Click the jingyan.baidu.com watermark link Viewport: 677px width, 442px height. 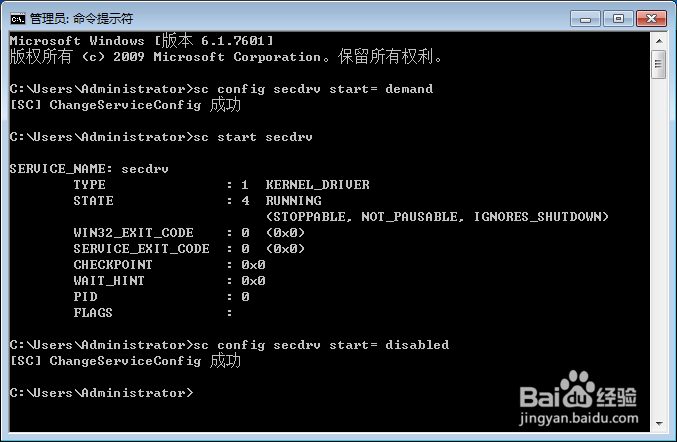pyautogui.click(x=579, y=418)
